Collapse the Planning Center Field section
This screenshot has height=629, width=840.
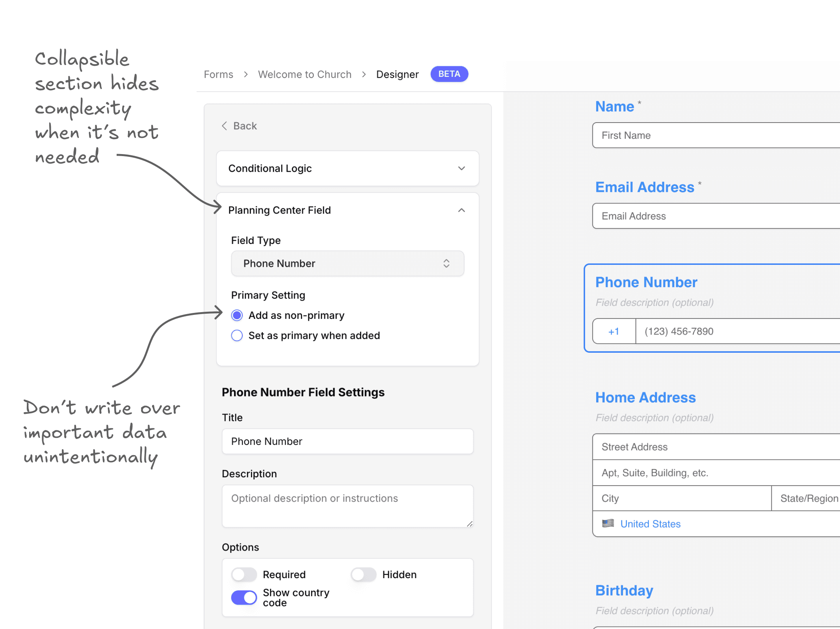461,210
